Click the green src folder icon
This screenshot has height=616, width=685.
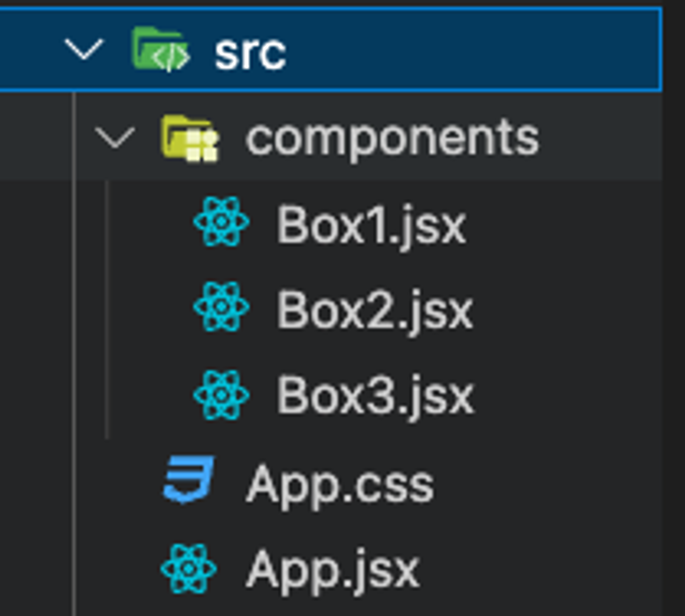coord(160,50)
